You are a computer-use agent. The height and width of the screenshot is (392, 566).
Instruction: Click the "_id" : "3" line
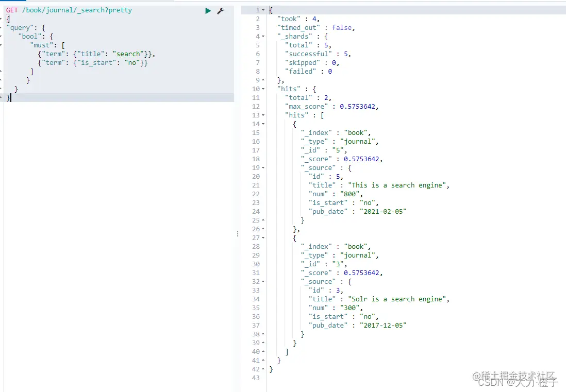pos(324,264)
